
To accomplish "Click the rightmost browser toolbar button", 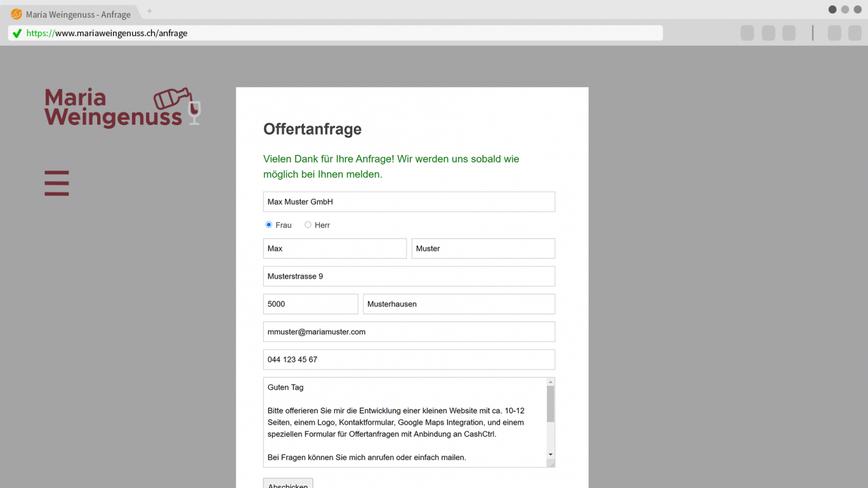I will [855, 32].
